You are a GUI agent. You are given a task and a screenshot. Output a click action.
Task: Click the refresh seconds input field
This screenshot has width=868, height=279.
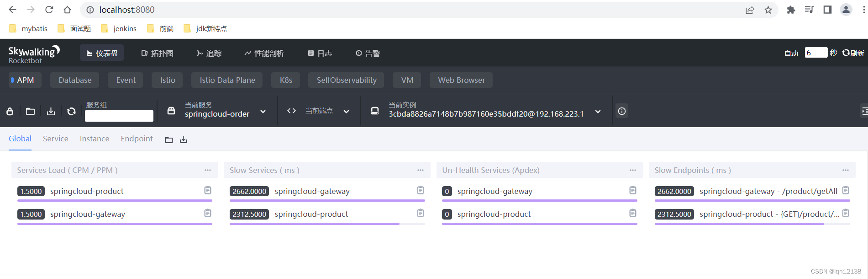816,53
